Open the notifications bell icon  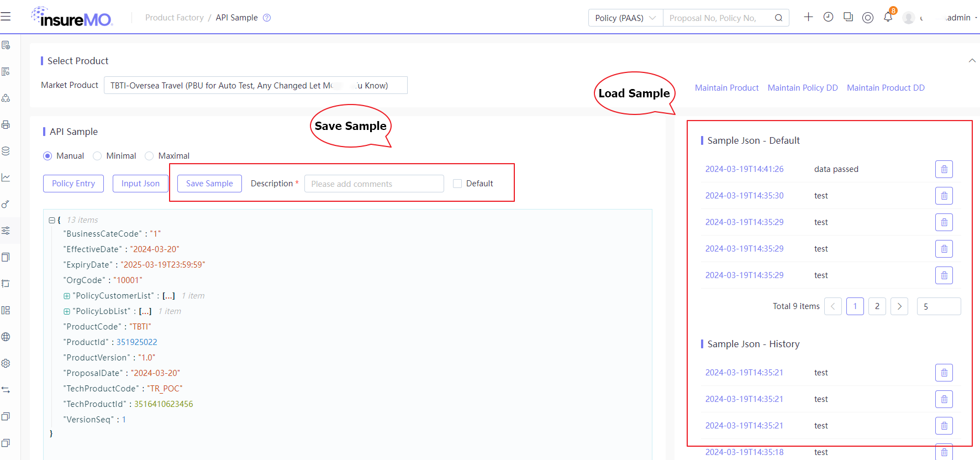tap(888, 17)
